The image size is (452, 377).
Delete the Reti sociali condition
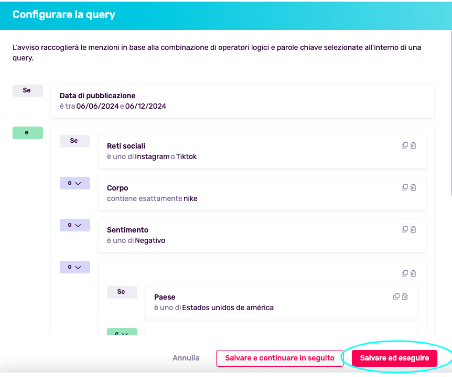tap(413, 145)
